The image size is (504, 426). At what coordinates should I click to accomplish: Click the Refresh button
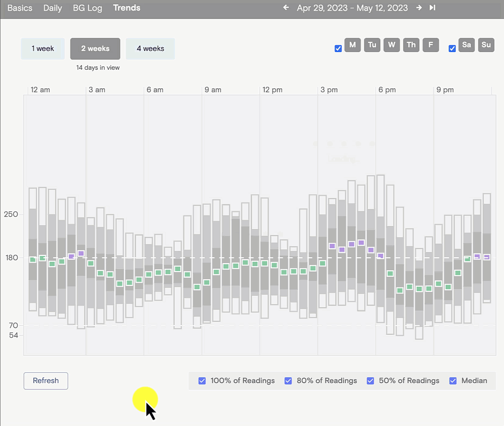pos(46,381)
